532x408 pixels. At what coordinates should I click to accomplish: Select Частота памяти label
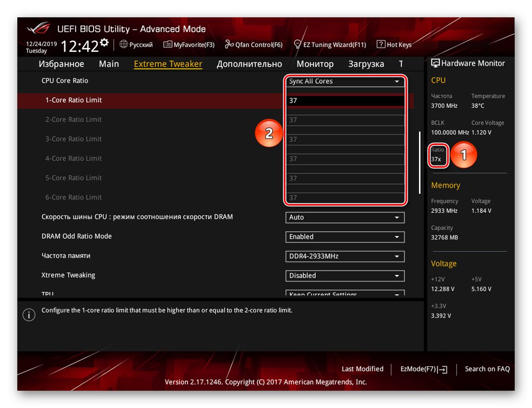(66, 255)
